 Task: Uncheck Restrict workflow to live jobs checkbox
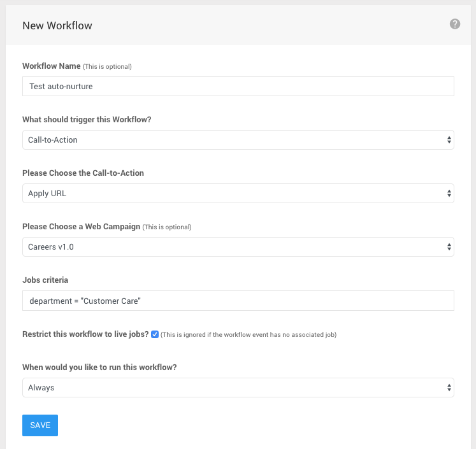pyautogui.click(x=155, y=334)
